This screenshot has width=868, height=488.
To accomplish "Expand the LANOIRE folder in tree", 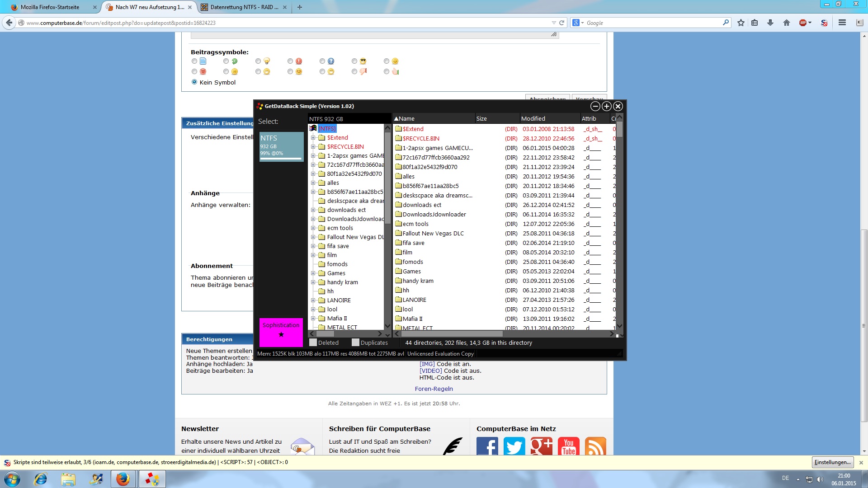I will coord(313,300).
